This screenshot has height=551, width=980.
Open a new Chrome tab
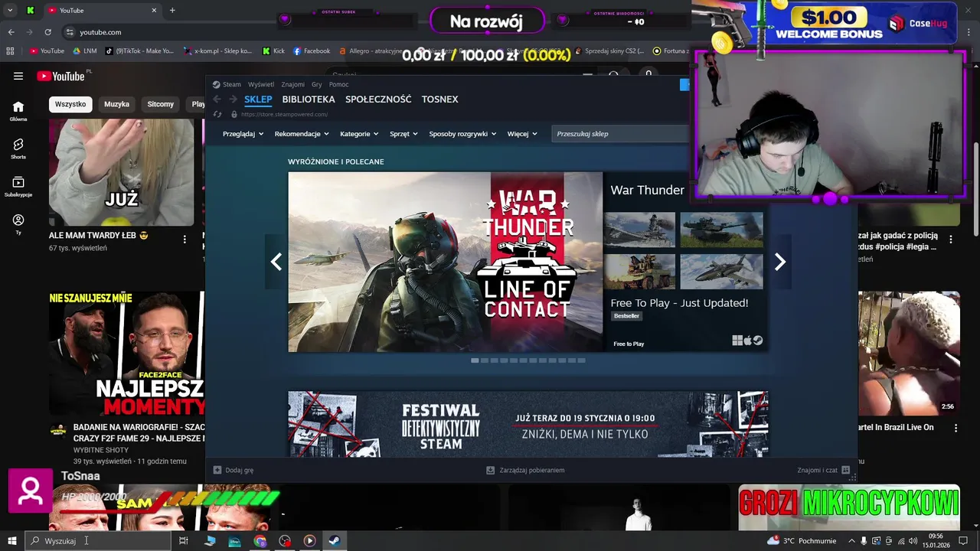tap(172, 10)
